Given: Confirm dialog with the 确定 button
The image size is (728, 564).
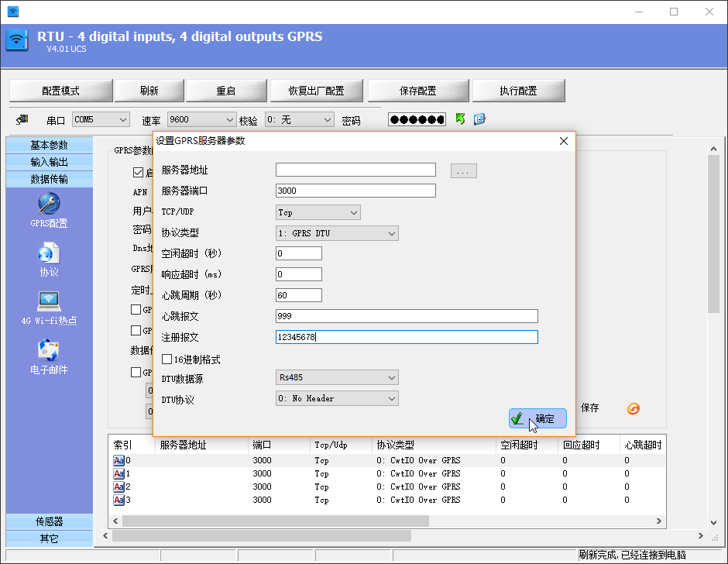Looking at the screenshot, I should [x=537, y=418].
